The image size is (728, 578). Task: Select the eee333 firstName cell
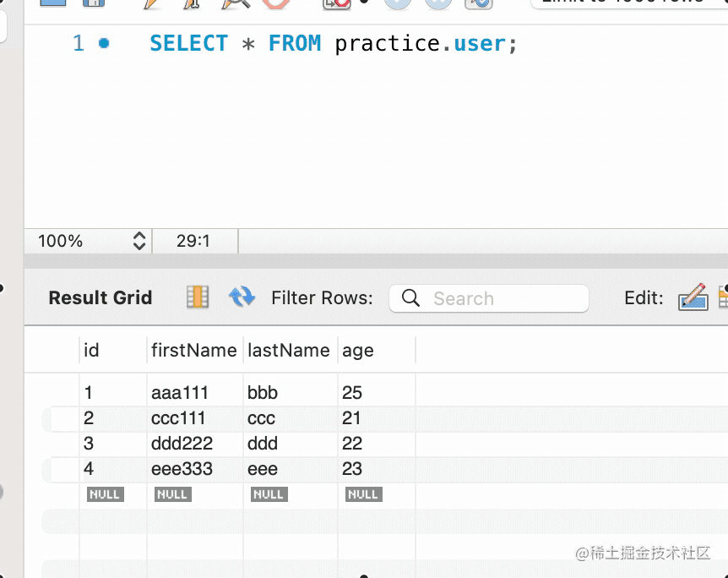[x=182, y=469]
